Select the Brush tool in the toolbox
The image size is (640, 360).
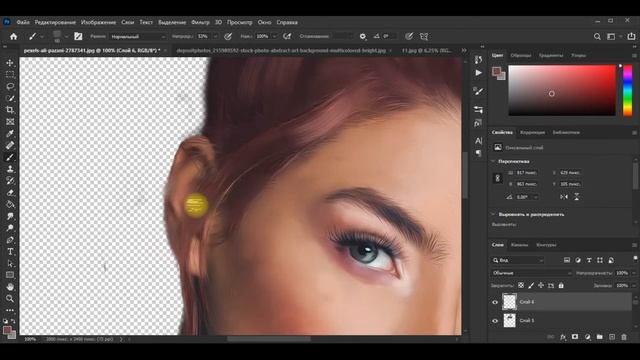tap(10, 157)
